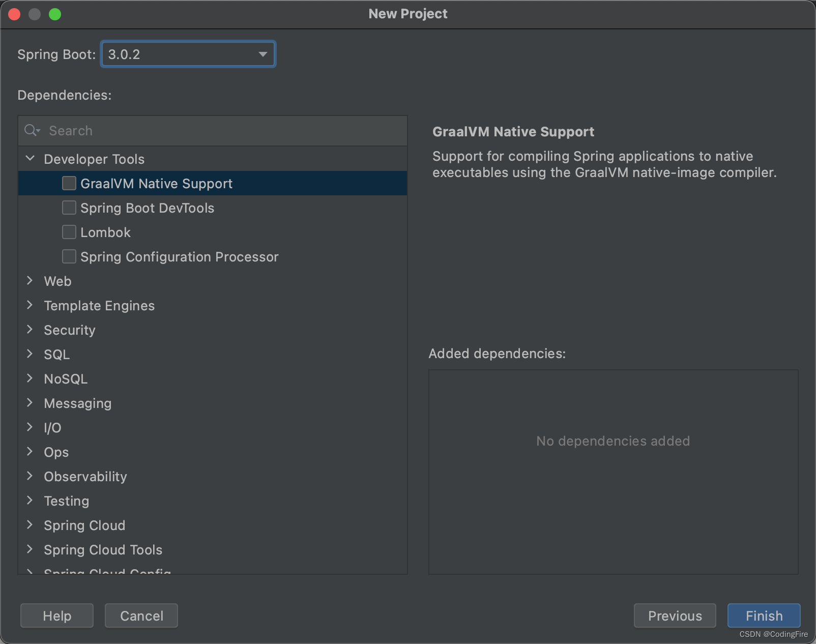The width and height of the screenshot is (816, 644).
Task: Close the New Project dialog
Action: click(x=14, y=14)
